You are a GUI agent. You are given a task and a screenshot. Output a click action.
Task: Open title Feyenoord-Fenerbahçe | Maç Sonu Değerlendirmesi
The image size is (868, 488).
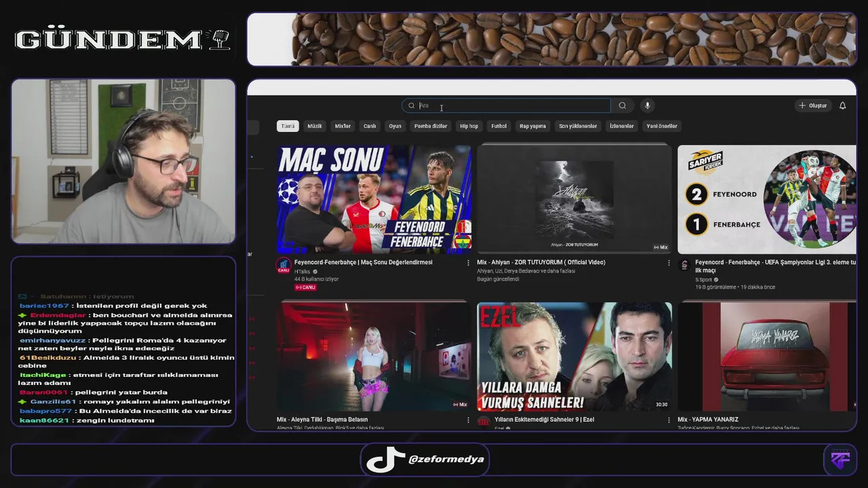click(x=363, y=262)
